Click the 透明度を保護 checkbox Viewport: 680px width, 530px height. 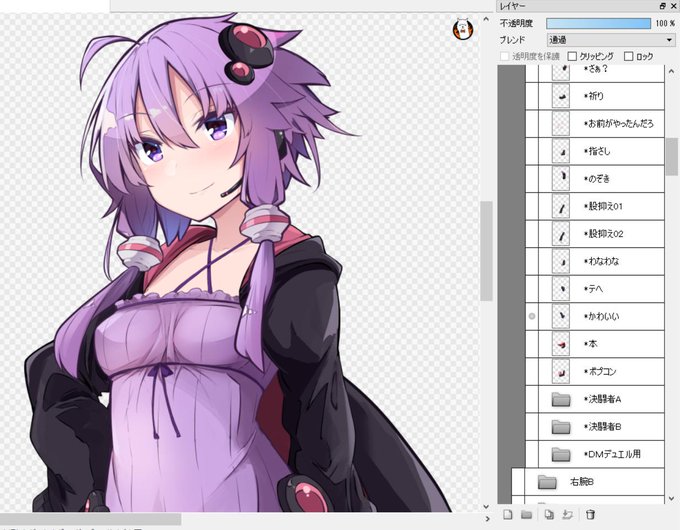click(x=504, y=56)
